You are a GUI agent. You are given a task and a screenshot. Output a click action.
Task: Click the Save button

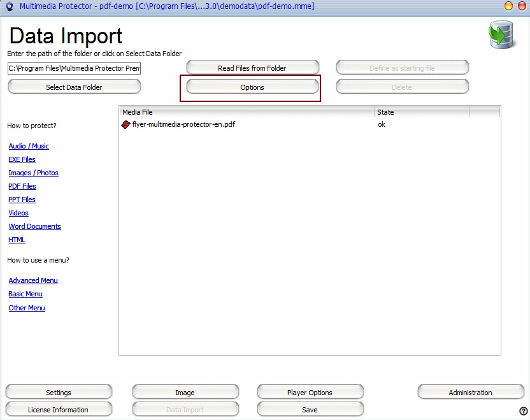(x=310, y=410)
